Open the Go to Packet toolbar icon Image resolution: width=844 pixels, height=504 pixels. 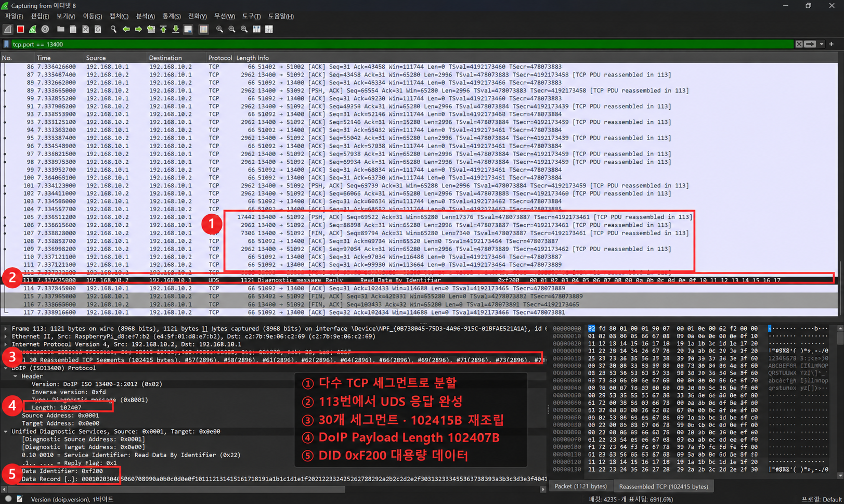click(151, 30)
